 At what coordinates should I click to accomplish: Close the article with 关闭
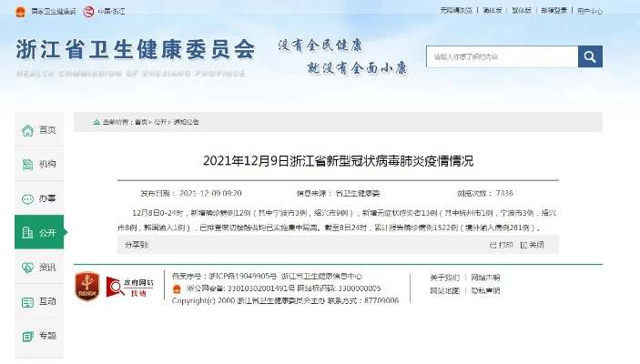pyautogui.click(x=533, y=245)
